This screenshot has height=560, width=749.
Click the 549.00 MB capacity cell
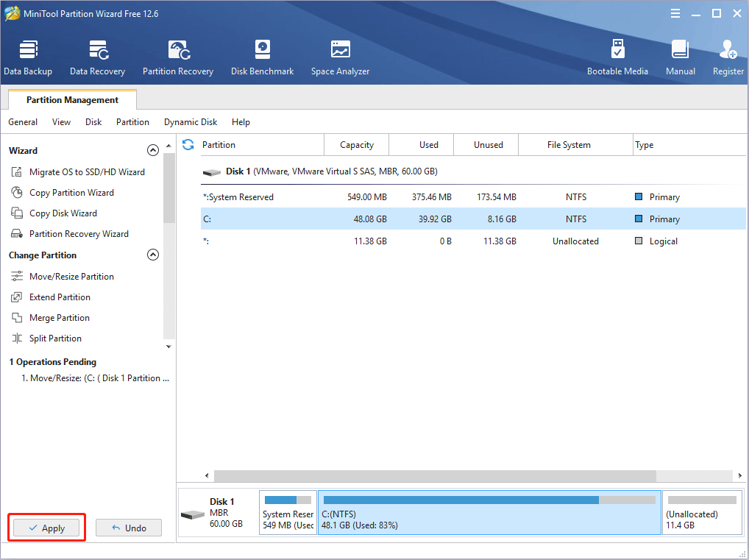[x=367, y=197]
